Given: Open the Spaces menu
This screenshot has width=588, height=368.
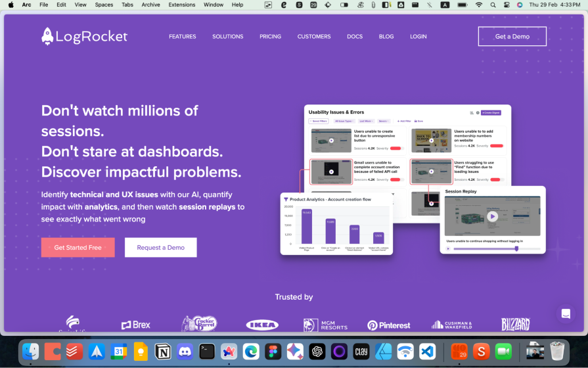Looking at the screenshot, I should point(104,5).
